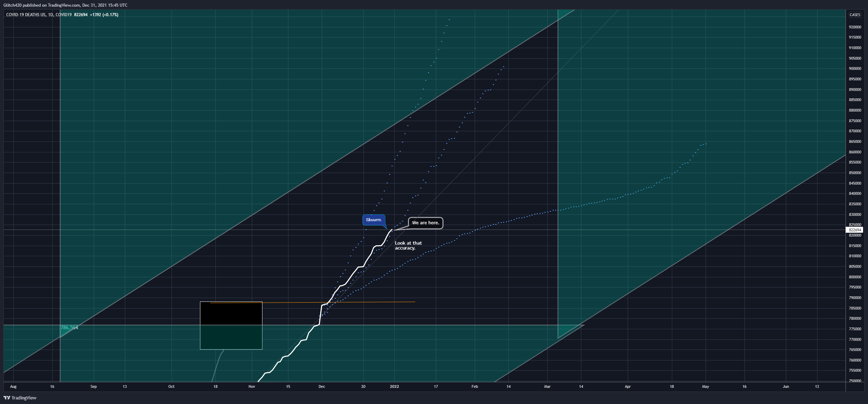Screen dimensions: 868x404
Task: Click the Dec label on time axis
Action: click(x=322, y=386)
